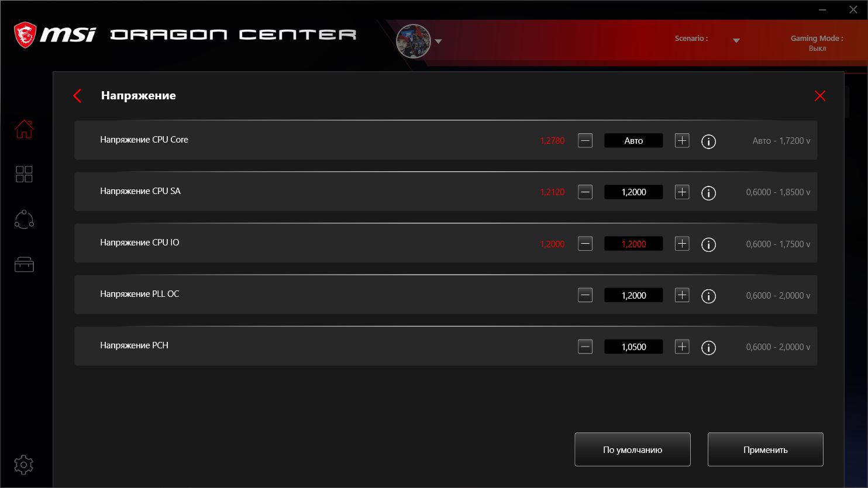Show info for Напряжение CPU Core

tap(708, 141)
